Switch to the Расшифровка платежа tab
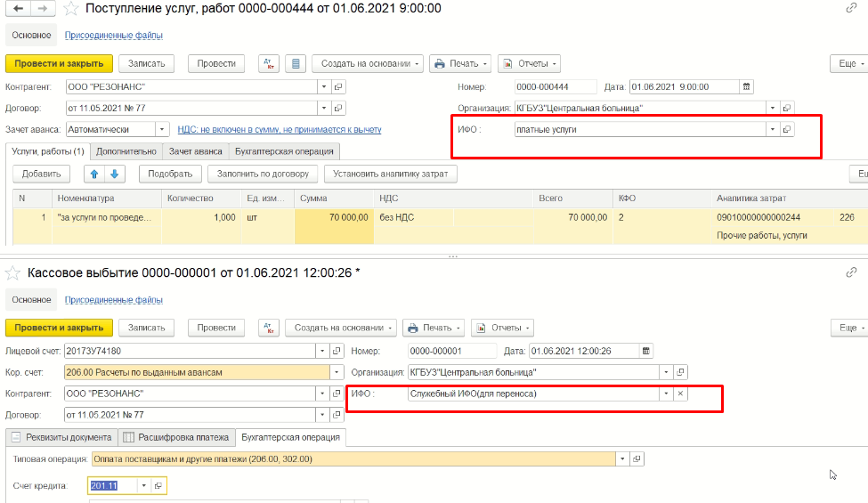This screenshot has height=503, width=868. click(176, 437)
